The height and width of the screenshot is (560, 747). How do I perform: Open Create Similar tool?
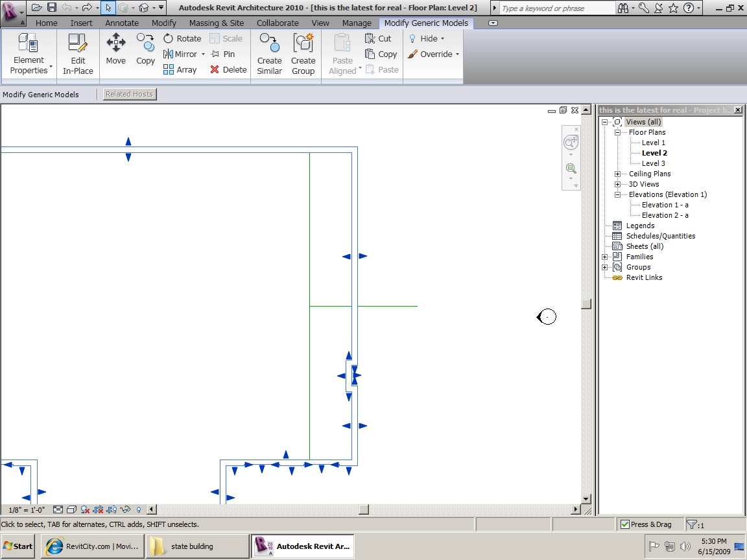pyautogui.click(x=269, y=53)
